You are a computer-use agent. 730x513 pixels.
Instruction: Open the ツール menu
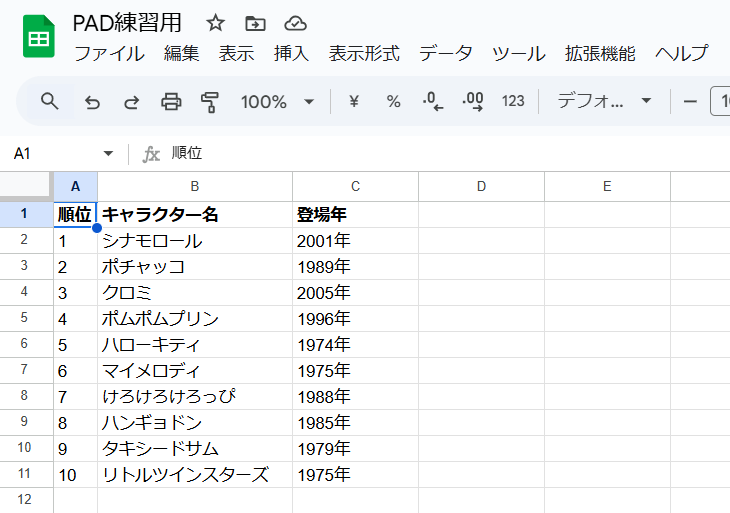519,54
